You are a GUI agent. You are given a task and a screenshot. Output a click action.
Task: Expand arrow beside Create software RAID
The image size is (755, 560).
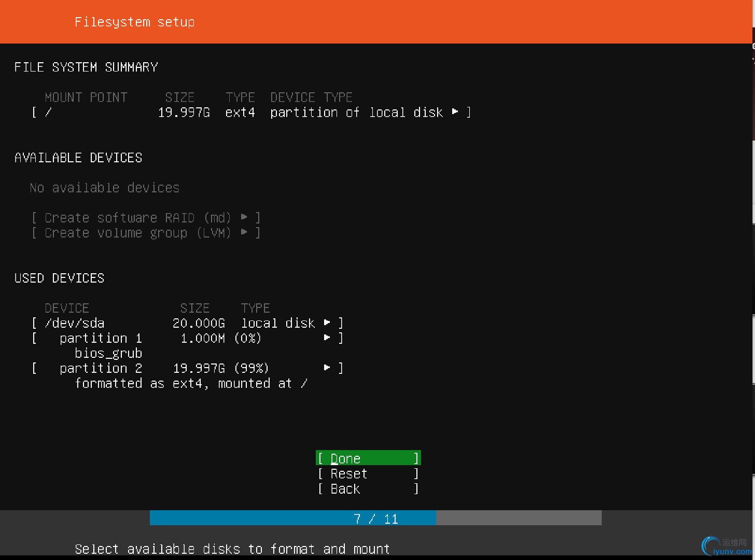(x=244, y=217)
